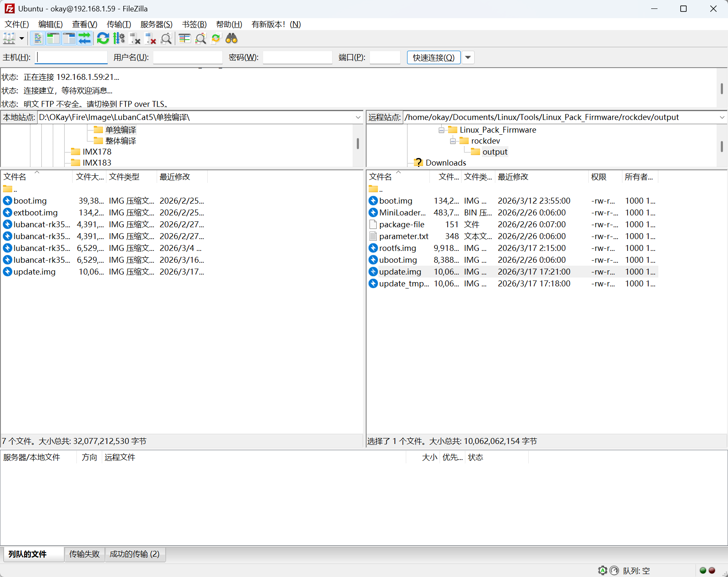Viewport: 728px width, 577px height.
Task: Open the 帮助(H) menu
Action: point(229,24)
